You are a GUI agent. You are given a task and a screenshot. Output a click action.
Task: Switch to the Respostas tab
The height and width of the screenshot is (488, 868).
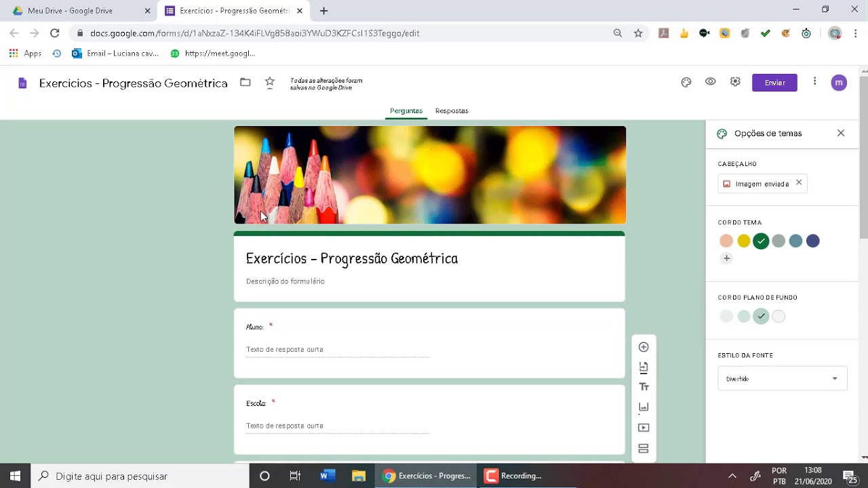(452, 110)
